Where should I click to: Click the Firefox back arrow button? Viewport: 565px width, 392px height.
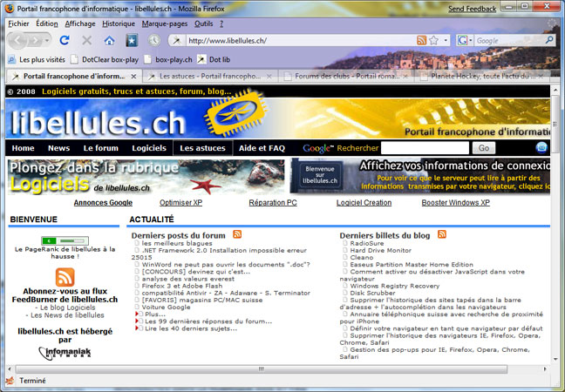(17, 40)
